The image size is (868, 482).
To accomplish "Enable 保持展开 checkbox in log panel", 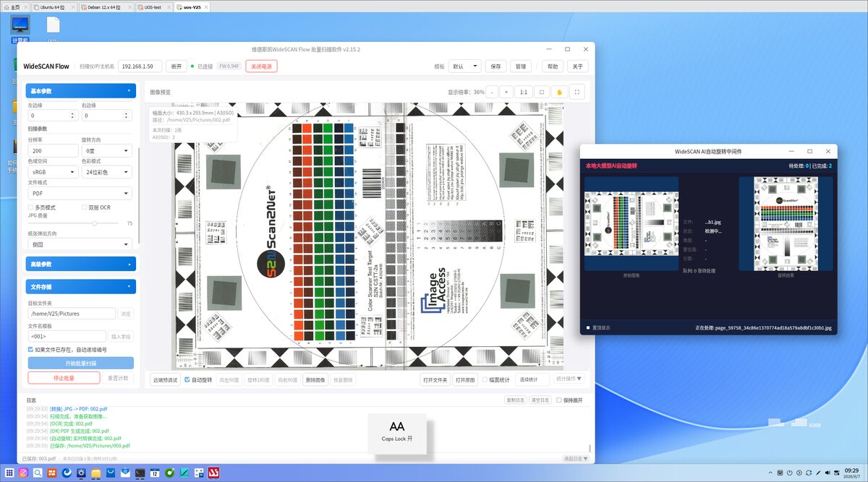I will coord(558,400).
